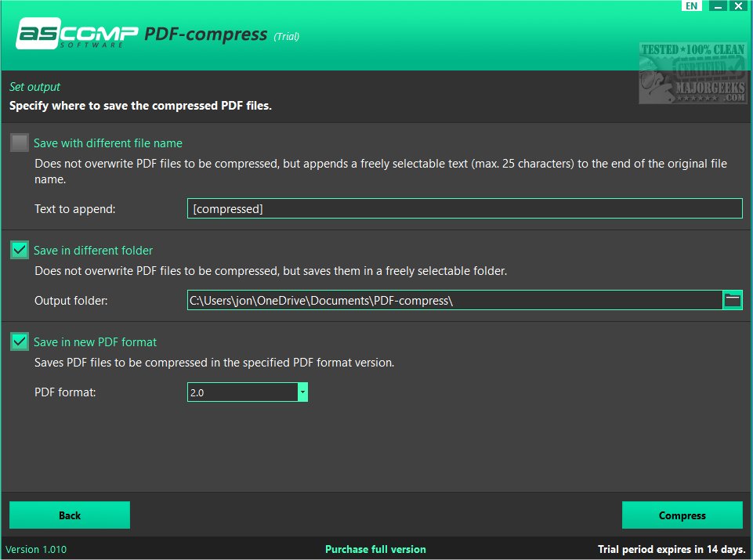The width and height of the screenshot is (753, 560).
Task: Click the Version 1.010 status text
Action: (x=36, y=549)
